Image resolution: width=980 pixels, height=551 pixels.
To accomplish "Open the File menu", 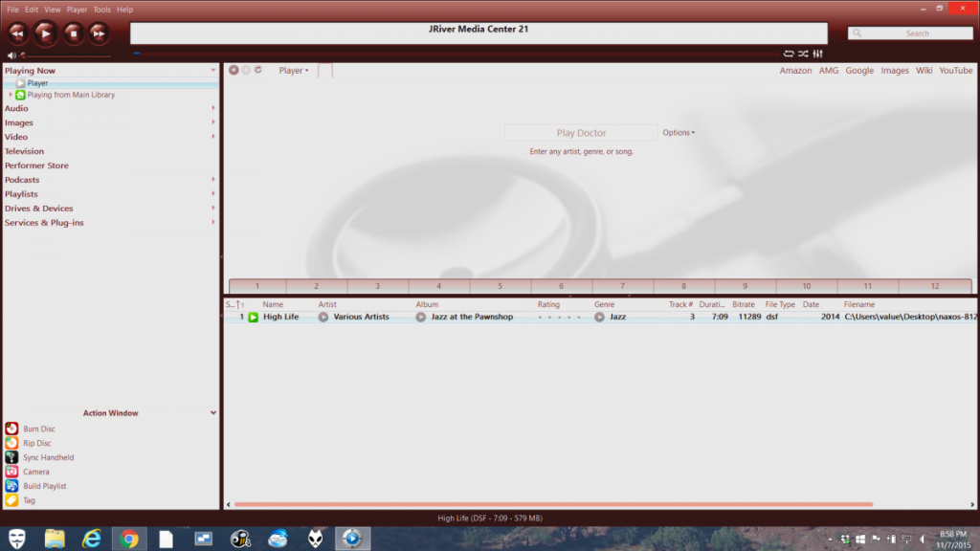I will (x=12, y=10).
